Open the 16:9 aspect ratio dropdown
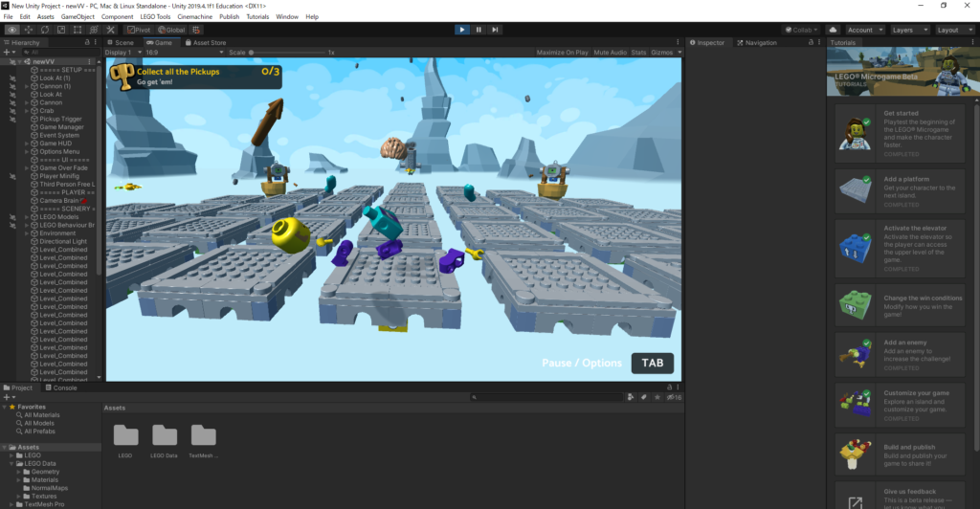This screenshot has height=509, width=980. [184, 53]
